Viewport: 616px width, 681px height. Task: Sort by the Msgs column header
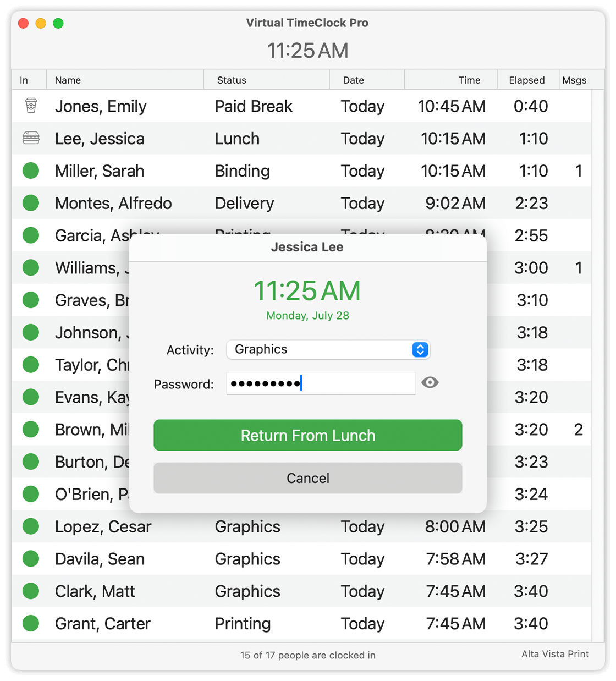(581, 80)
